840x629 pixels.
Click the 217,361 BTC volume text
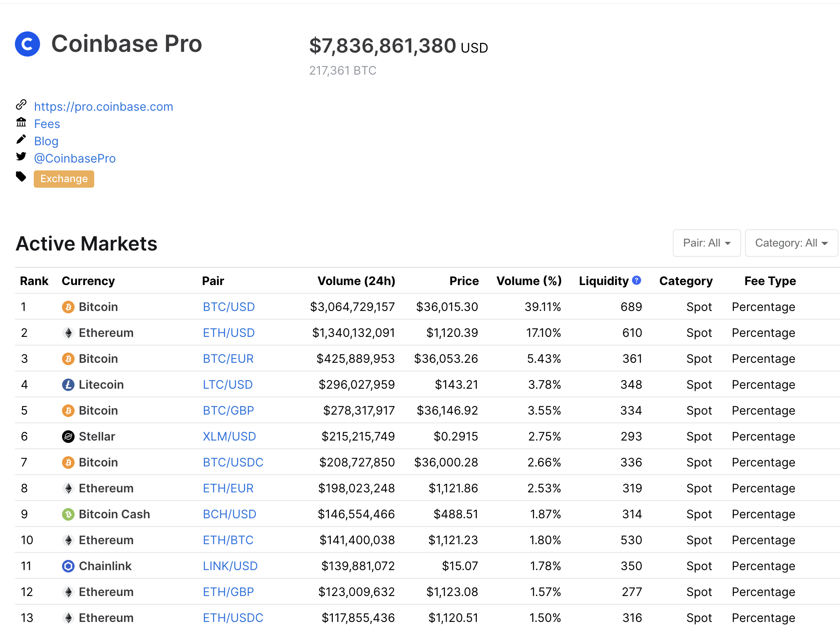pos(343,71)
